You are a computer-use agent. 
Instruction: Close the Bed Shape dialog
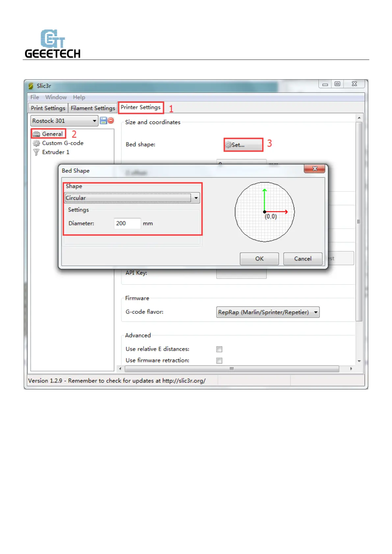coord(315,168)
